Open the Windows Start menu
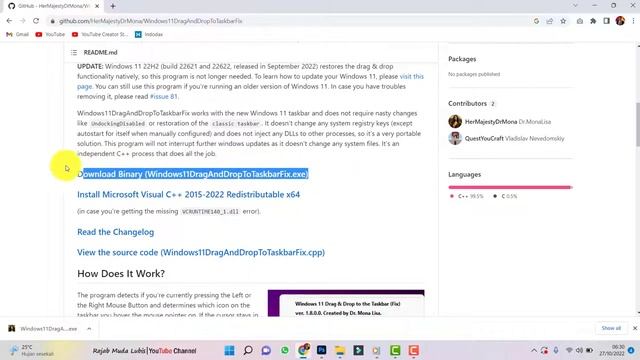The height and width of the screenshot is (360, 640). tap(229, 350)
